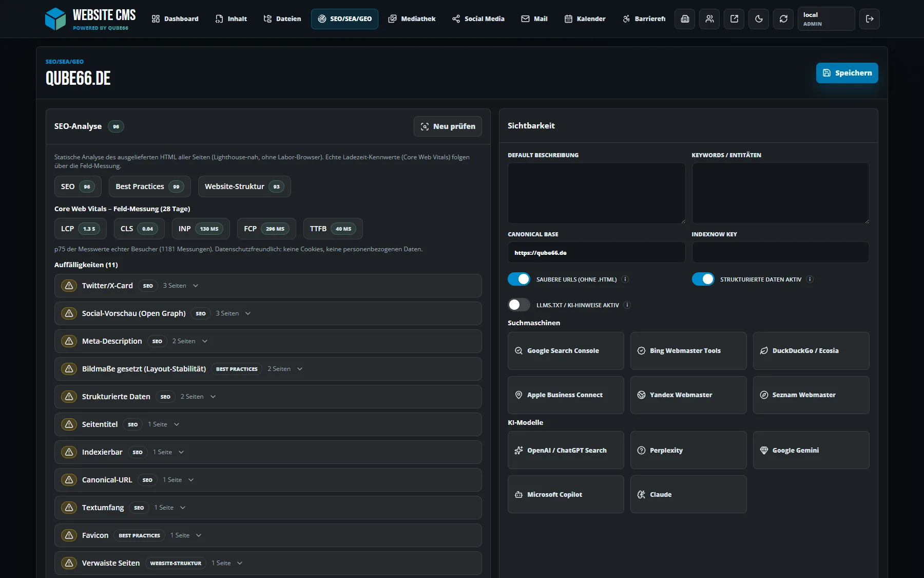Expand the Textumfang issue chevron
The width and height of the screenshot is (924, 578).
(x=183, y=508)
